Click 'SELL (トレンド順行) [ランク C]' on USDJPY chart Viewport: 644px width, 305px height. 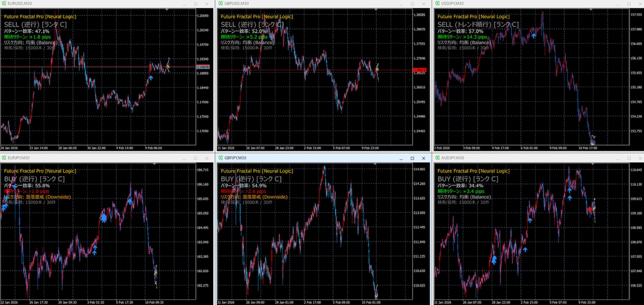[x=478, y=24]
